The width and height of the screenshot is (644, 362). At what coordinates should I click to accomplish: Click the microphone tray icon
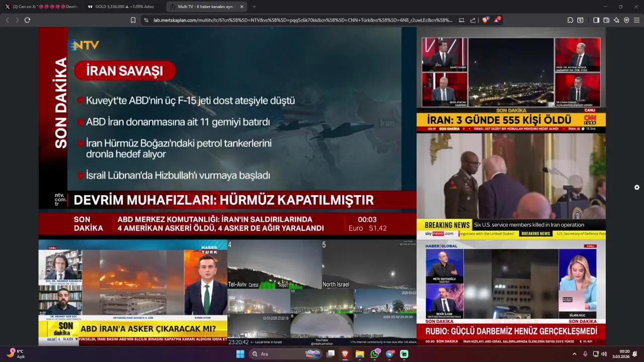pyautogui.click(x=585, y=354)
